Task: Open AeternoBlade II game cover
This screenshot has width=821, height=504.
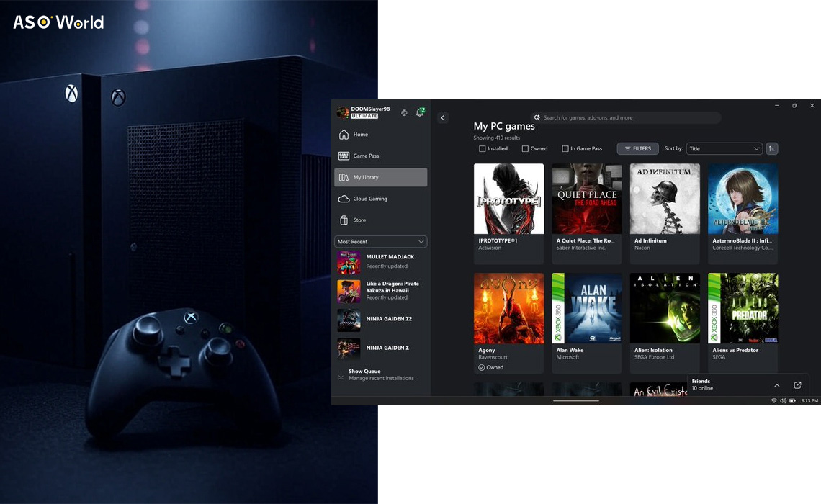Action: (743, 199)
